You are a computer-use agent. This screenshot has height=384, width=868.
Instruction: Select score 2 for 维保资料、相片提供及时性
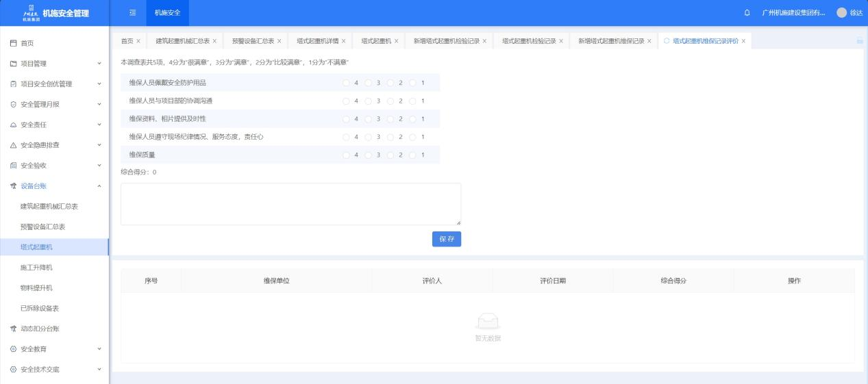point(390,119)
